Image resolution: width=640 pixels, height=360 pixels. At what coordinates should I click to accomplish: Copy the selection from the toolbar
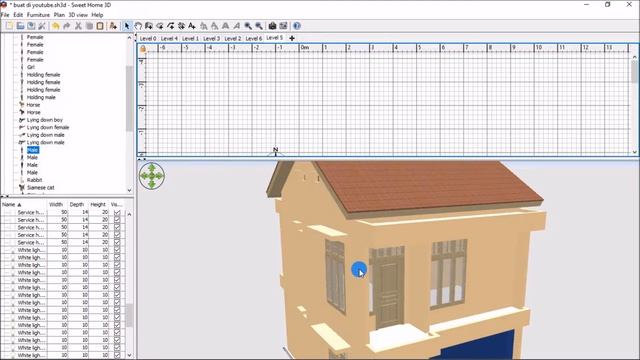click(x=89, y=26)
